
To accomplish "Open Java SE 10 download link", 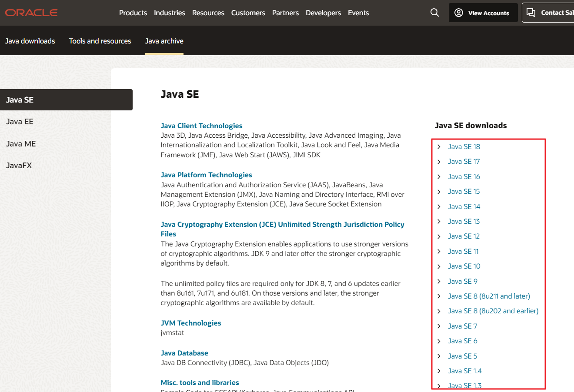I will 464,266.
